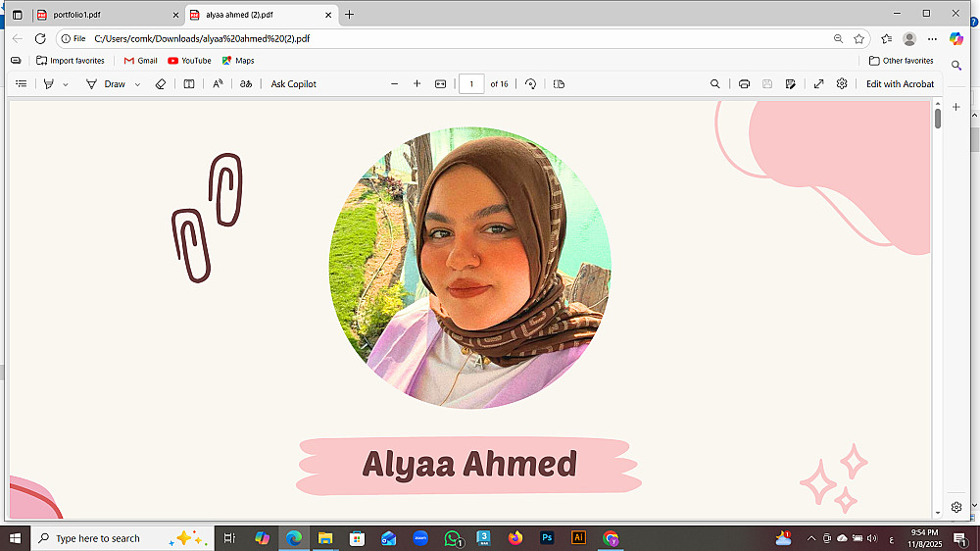This screenshot has width=980, height=551.
Task: Open sidebar settings gear at bottom
Action: coord(956,507)
